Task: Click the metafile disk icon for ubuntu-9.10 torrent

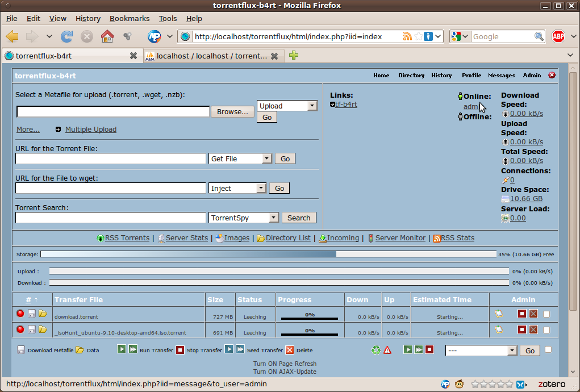Action: (x=32, y=329)
